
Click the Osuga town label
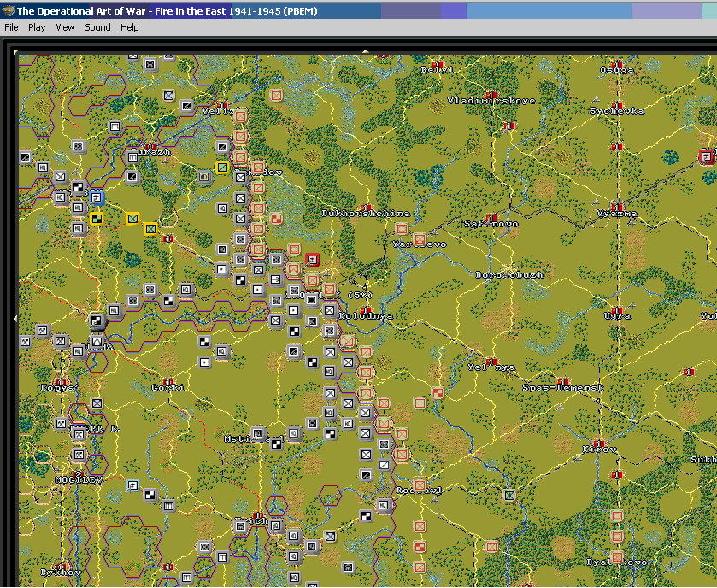point(617,70)
